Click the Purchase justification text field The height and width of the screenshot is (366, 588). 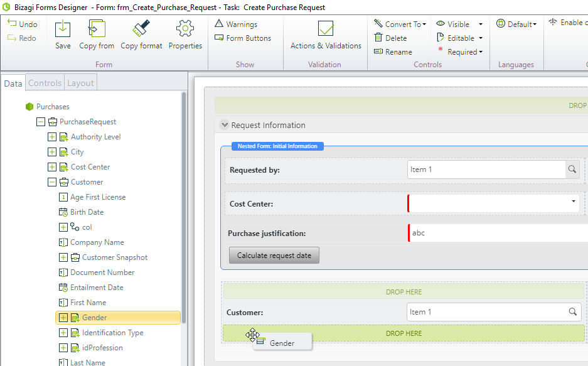click(499, 233)
